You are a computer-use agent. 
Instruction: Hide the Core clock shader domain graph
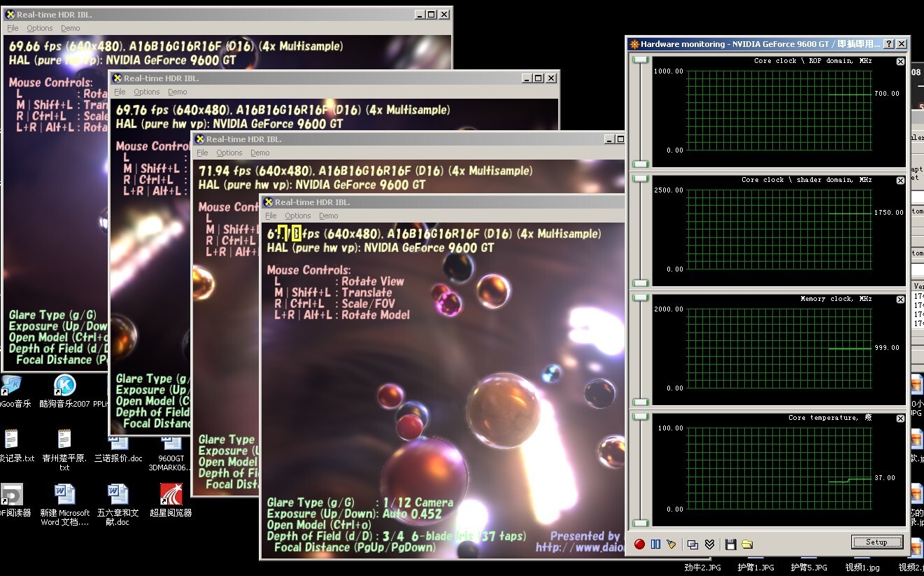click(x=900, y=181)
